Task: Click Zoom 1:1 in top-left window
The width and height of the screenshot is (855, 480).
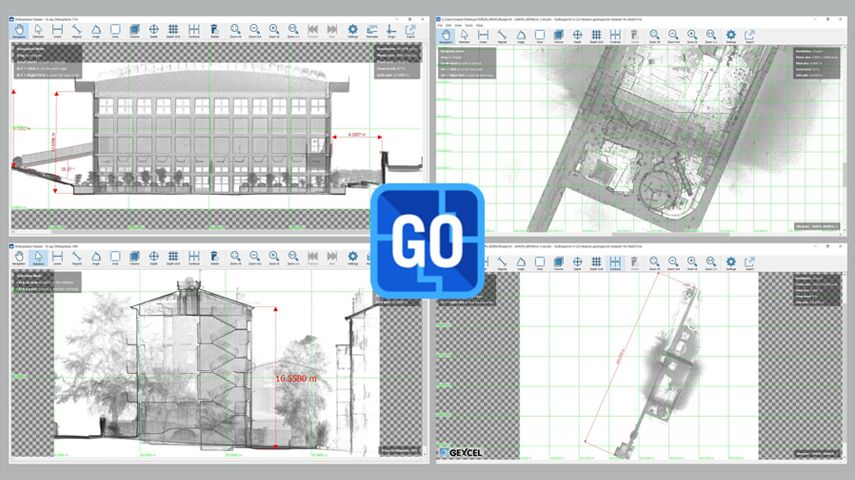Action: tap(293, 31)
